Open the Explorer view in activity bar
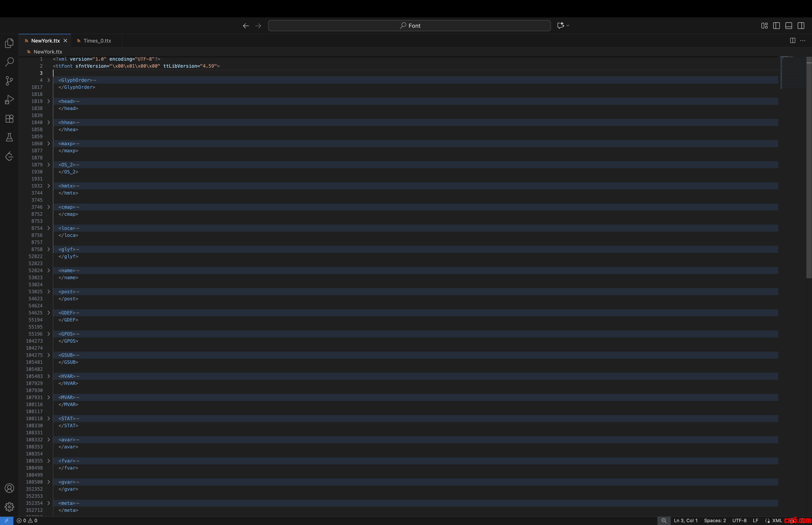Viewport: 812px width, 525px height. pyautogui.click(x=9, y=43)
